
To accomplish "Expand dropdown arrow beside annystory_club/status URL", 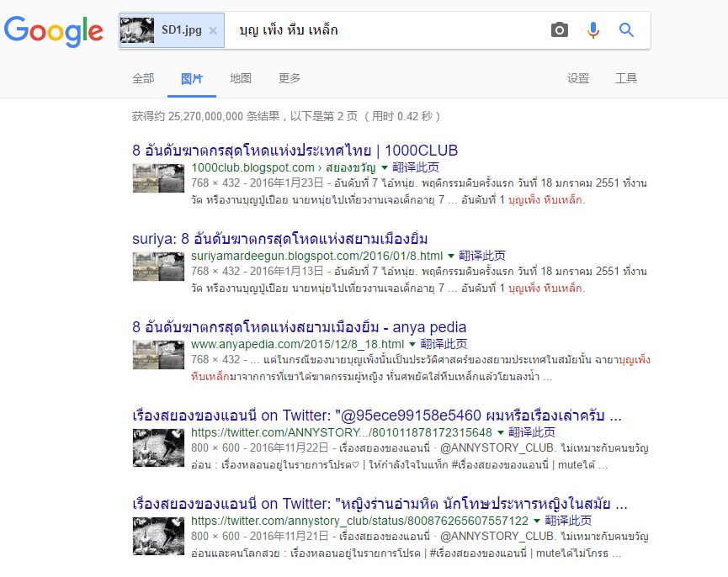I will (x=537, y=521).
